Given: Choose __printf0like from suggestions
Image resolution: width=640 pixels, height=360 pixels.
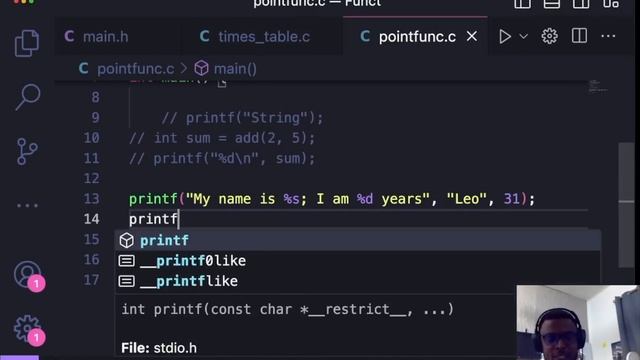Looking at the screenshot, I should (x=358, y=261).
